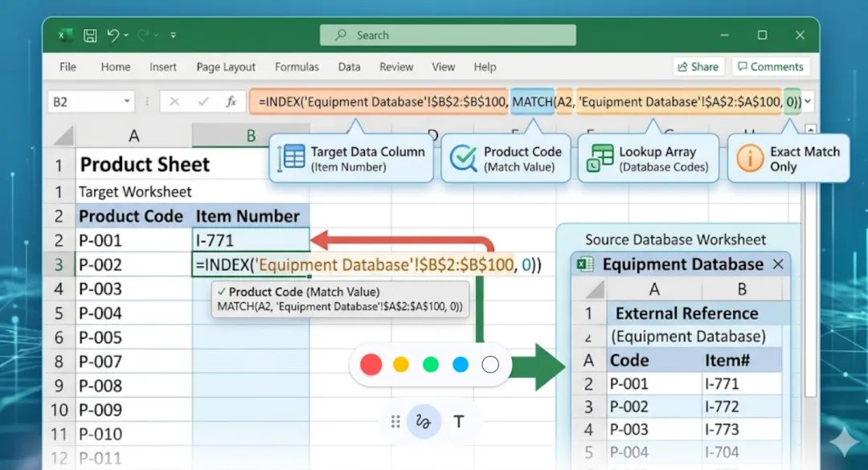Viewport: 868px width, 470px height.
Task: Select column B header in Equipment Database
Action: 742,289
